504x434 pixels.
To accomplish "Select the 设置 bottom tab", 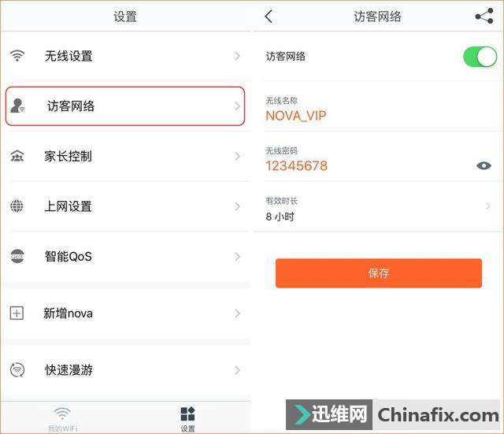I will coord(187,419).
